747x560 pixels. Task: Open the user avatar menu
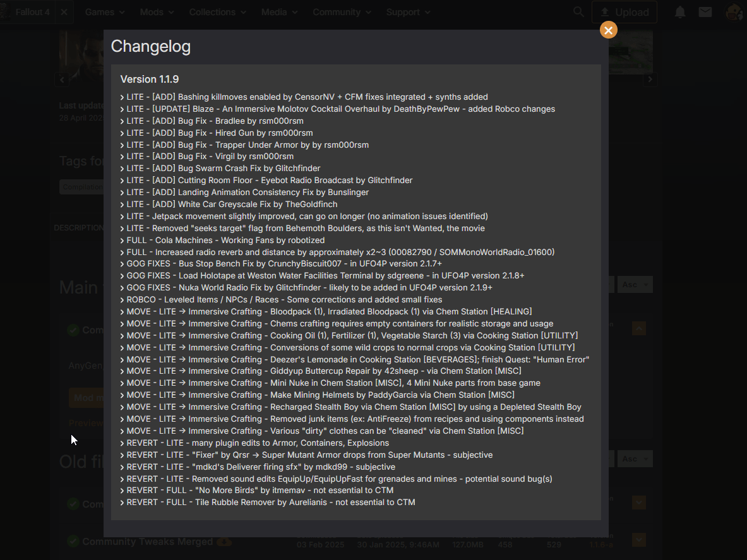pos(734,12)
